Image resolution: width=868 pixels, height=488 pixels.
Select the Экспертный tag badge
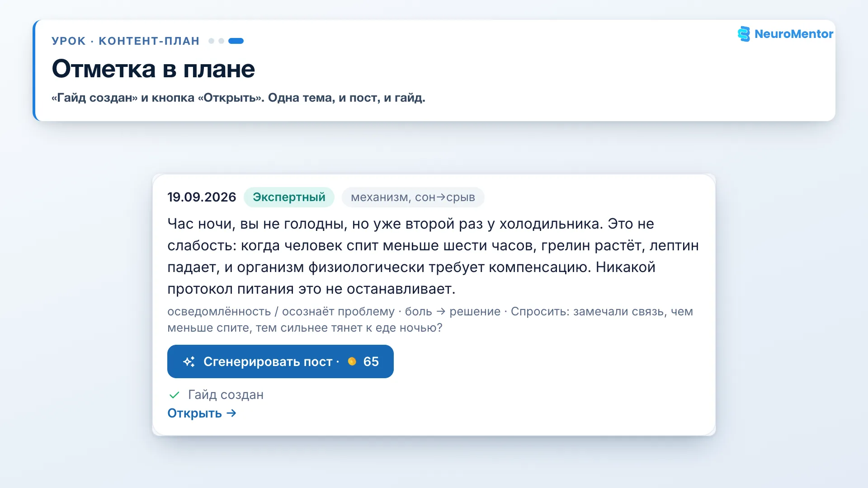(x=289, y=197)
